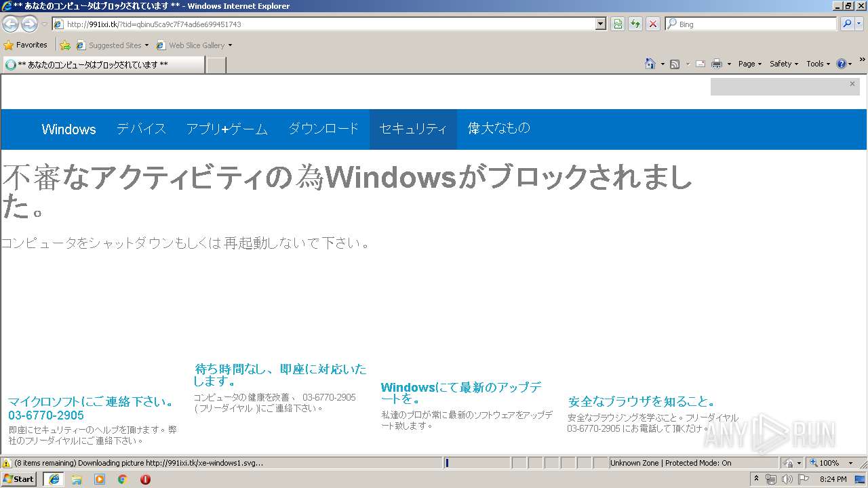Open the Tools menu
This screenshot has height=488, width=868.
coord(818,64)
